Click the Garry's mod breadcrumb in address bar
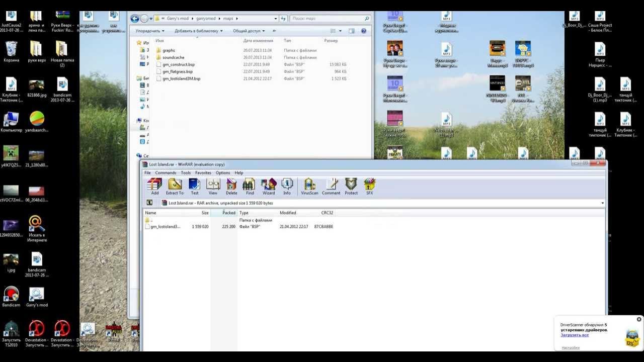Image resolution: width=644 pixels, height=362 pixels. tap(178, 19)
